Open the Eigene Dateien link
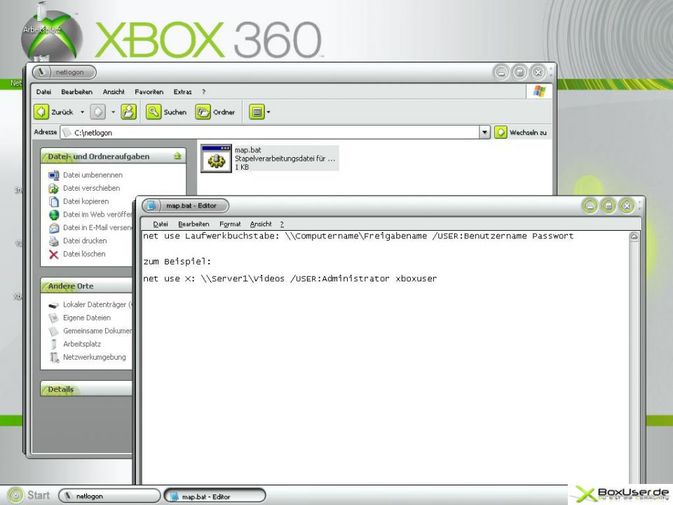The height and width of the screenshot is (505, 673). point(87,318)
